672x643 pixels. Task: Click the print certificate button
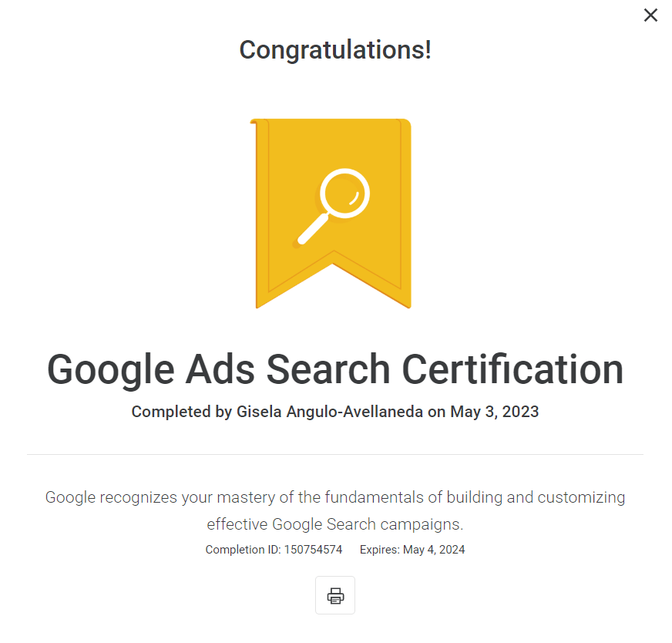point(335,595)
